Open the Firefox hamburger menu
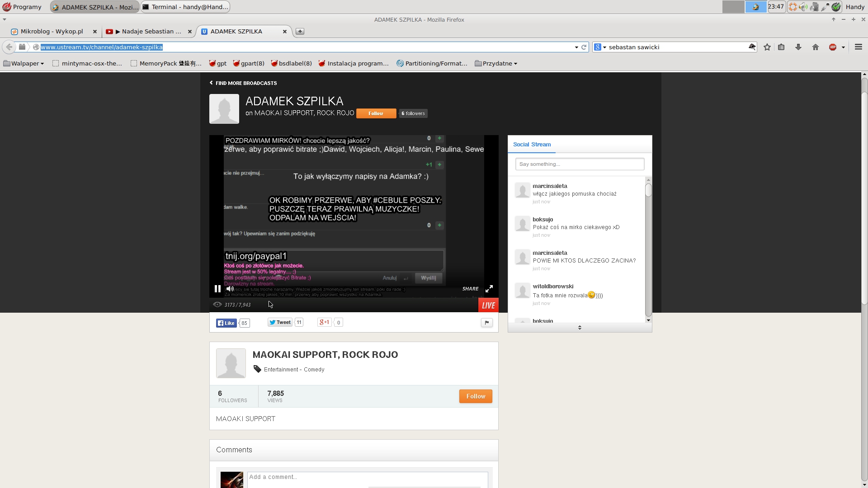Screen dimensions: 868x488 859,47
